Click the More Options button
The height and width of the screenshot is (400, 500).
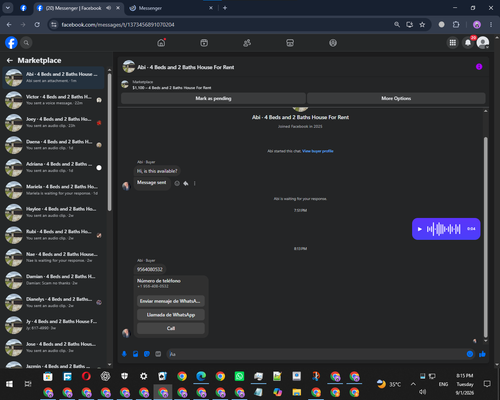[x=396, y=98]
